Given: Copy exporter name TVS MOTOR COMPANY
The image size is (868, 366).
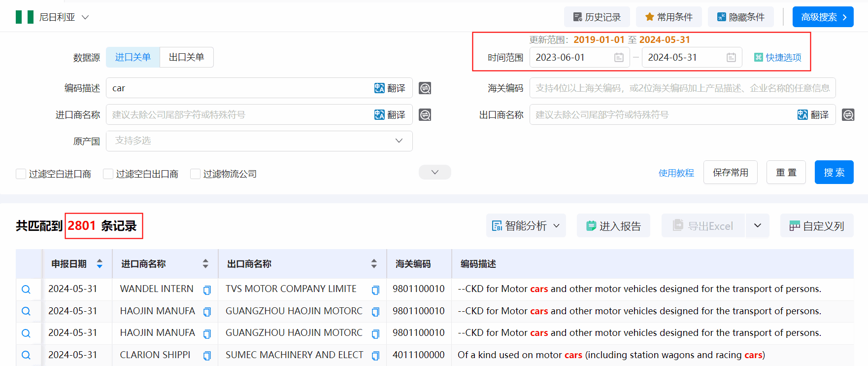Looking at the screenshot, I should [375, 290].
